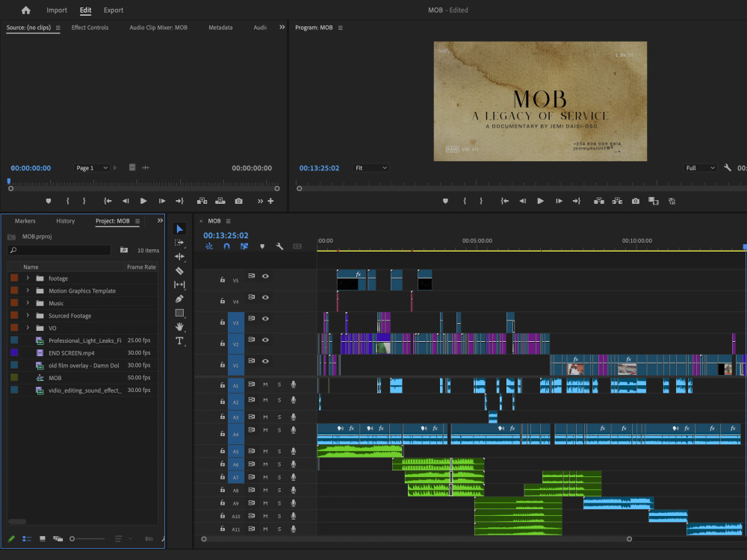This screenshot has height=560, width=747.
Task: Export frame with Program monitor camera icon
Action: [636, 202]
